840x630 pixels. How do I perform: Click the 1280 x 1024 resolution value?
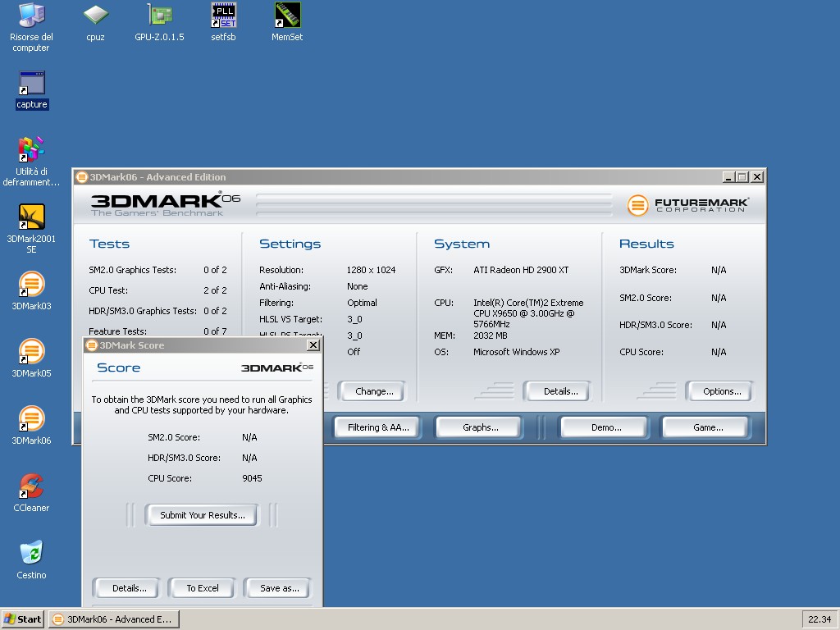(371, 270)
